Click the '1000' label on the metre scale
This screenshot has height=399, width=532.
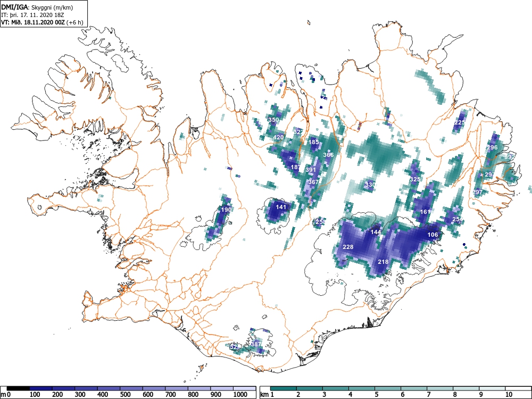pyautogui.click(x=240, y=395)
